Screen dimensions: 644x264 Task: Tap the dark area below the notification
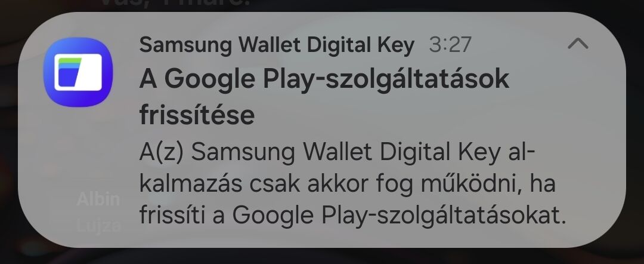point(322,256)
